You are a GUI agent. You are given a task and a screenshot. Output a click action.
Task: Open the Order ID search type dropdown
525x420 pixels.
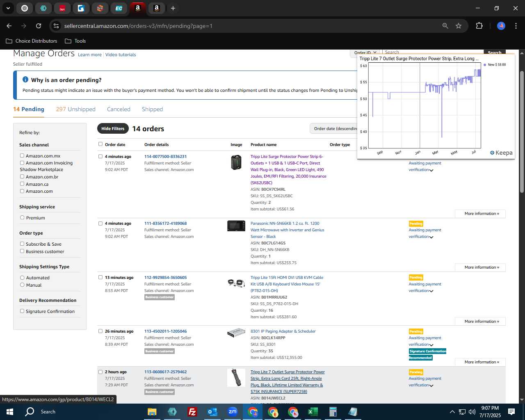[365, 52]
